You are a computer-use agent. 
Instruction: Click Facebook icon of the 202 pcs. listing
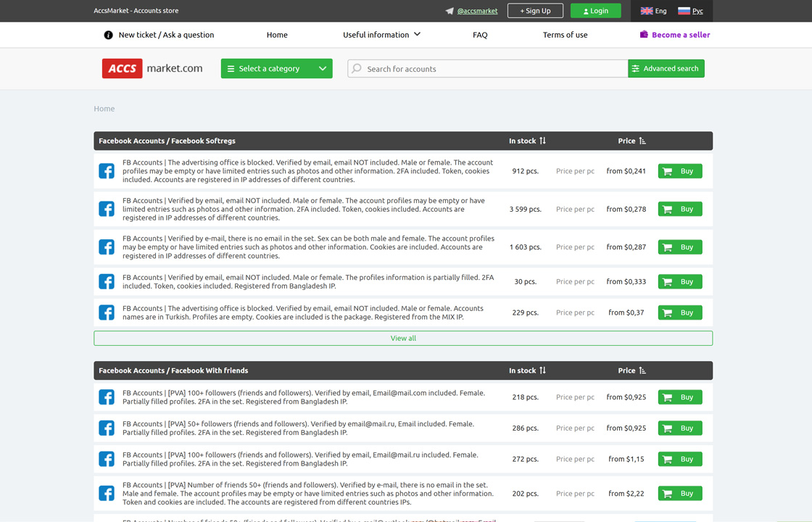(107, 494)
